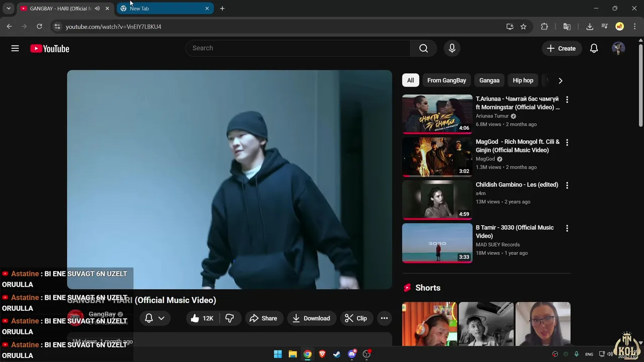Open a new browser tab
Viewport: 644px width, 362px height.
pyautogui.click(x=222, y=9)
